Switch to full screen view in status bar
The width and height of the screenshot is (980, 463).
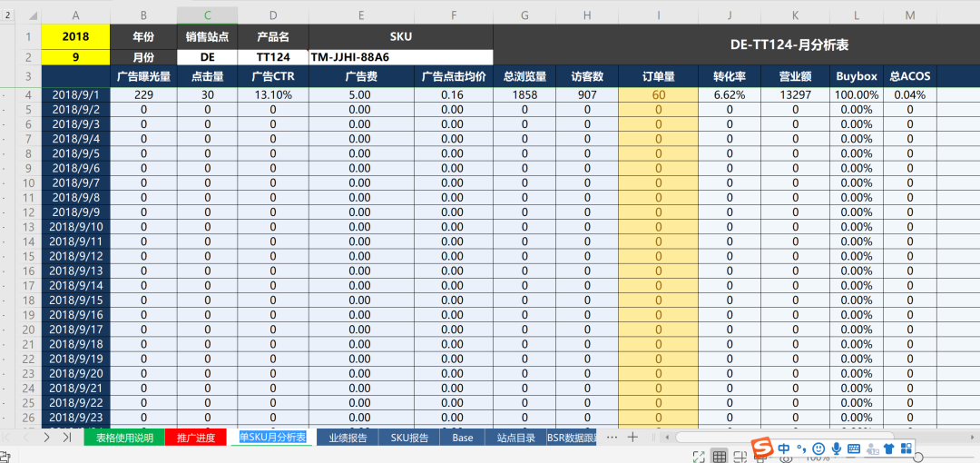tap(700, 457)
